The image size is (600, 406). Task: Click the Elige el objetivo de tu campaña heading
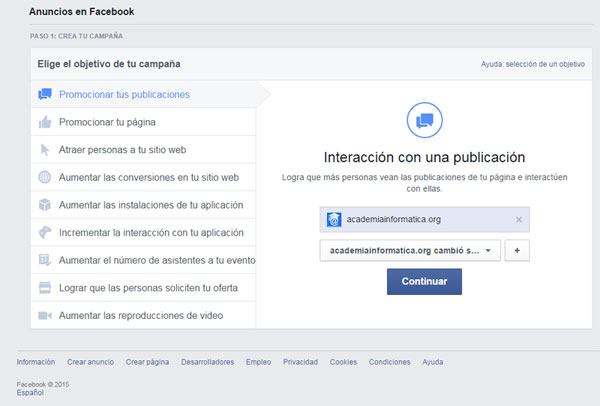[109, 64]
